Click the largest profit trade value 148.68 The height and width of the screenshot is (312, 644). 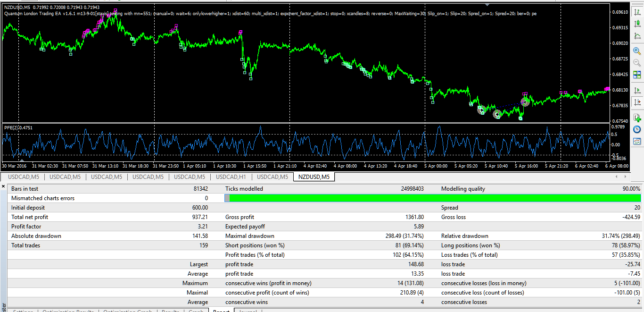415,264
